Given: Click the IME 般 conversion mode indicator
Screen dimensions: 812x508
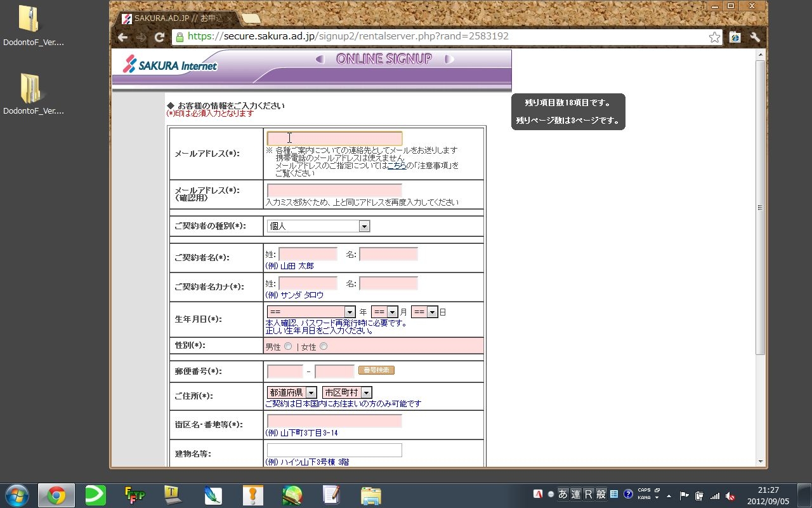Looking at the screenshot, I should (x=601, y=495).
